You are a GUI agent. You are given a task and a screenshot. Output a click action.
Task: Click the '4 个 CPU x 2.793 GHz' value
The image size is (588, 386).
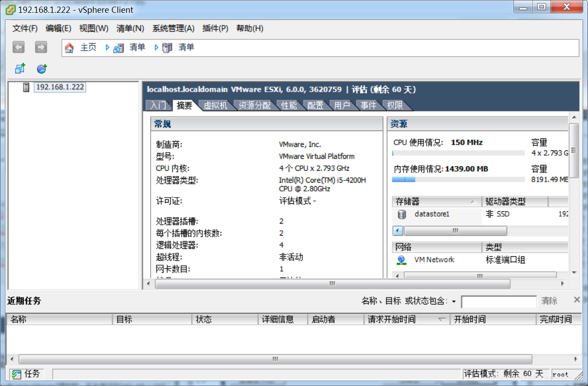pyautogui.click(x=314, y=168)
